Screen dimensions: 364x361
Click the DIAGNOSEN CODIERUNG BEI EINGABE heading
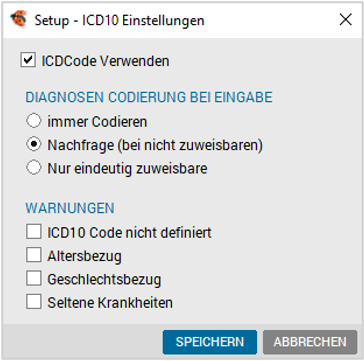pos(149,97)
